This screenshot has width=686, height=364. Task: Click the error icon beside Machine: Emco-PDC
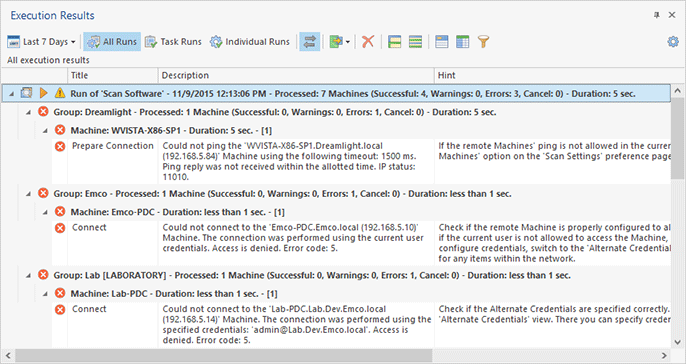click(x=60, y=212)
